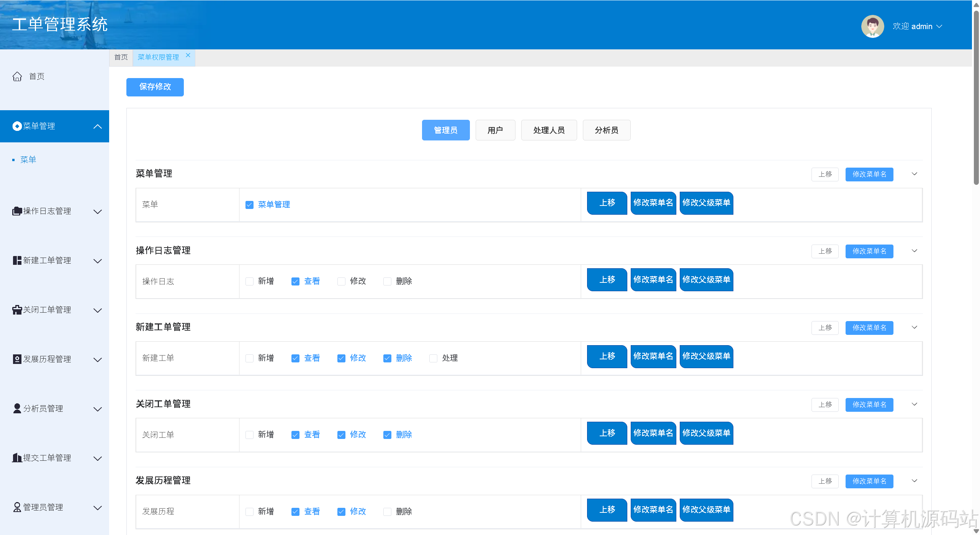Image resolution: width=980 pixels, height=535 pixels.
Task: Uncheck 删除 permission for 新建工单
Action: (387, 359)
